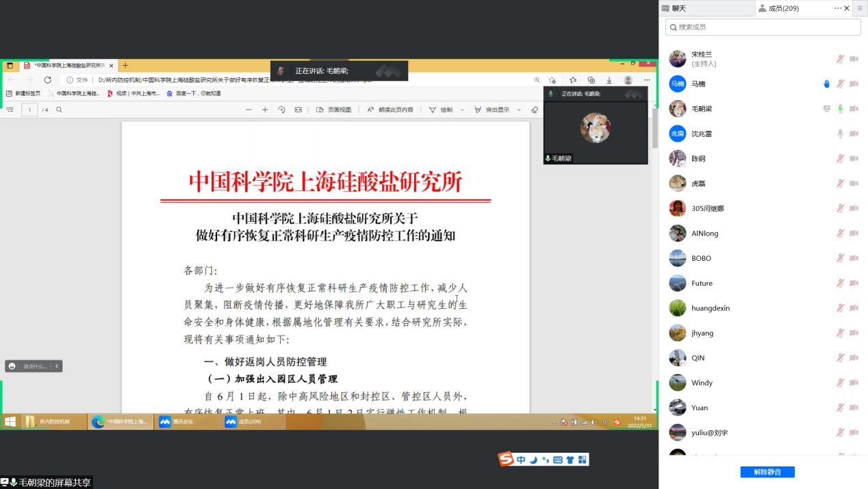The height and width of the screenshot is (489, 868).
Task: Open the members panel three-dot menu
Action: [x=838, y=8]
